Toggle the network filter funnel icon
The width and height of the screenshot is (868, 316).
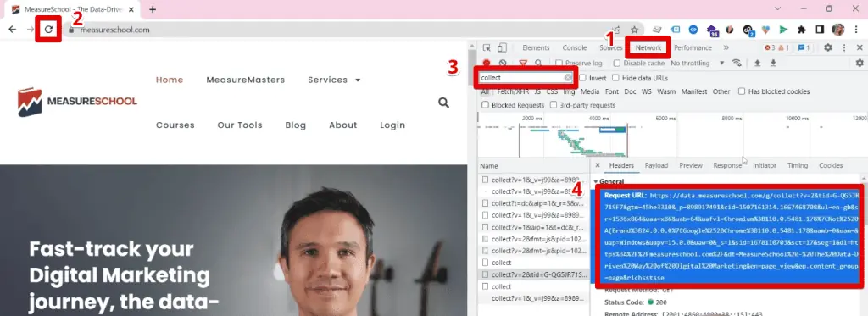523,63
